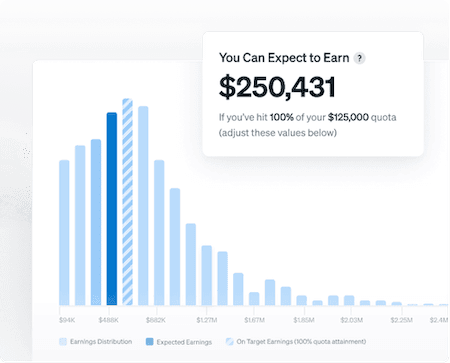Click 'On Target Earnings (100% quota attainment)' legend label
The width and height of the screenshot is (450, 363).
(301, 342)
